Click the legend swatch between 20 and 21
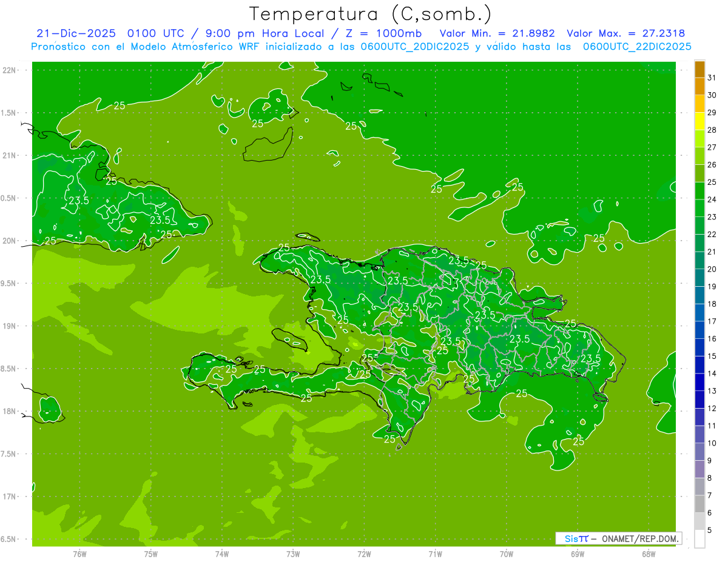This screenshot has height=562, width=728. [699, 261]
